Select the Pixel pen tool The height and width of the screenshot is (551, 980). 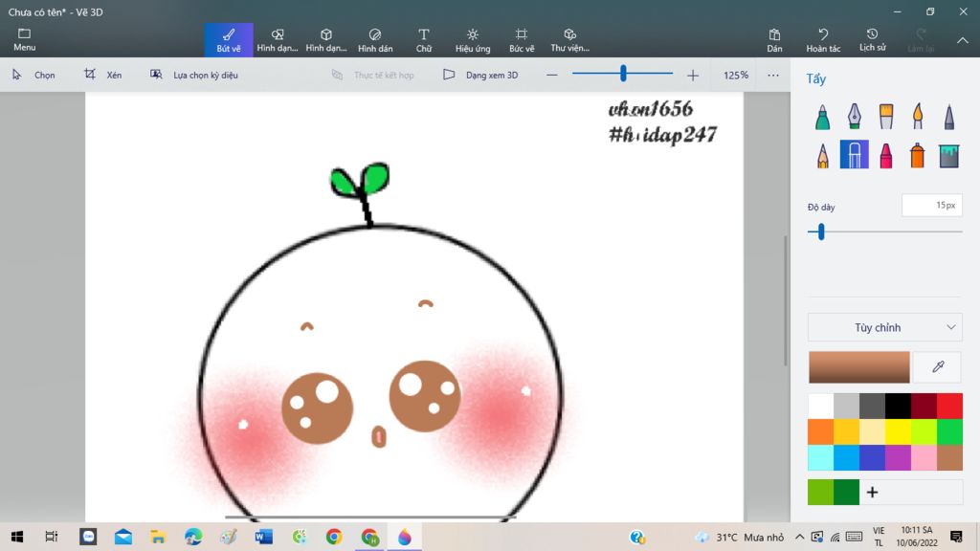(x=949, y=117)
